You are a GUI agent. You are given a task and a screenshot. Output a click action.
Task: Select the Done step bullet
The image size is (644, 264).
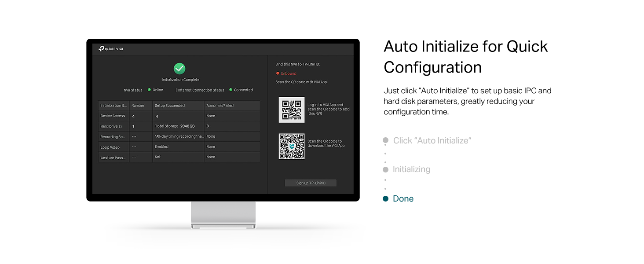pos(385,199)
